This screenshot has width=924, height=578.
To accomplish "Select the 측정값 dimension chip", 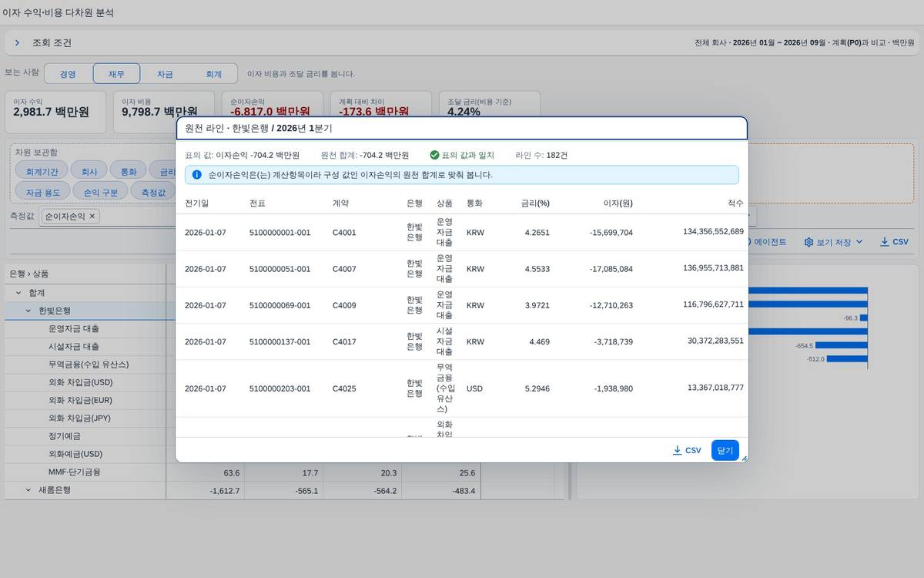I will [153, 192].
